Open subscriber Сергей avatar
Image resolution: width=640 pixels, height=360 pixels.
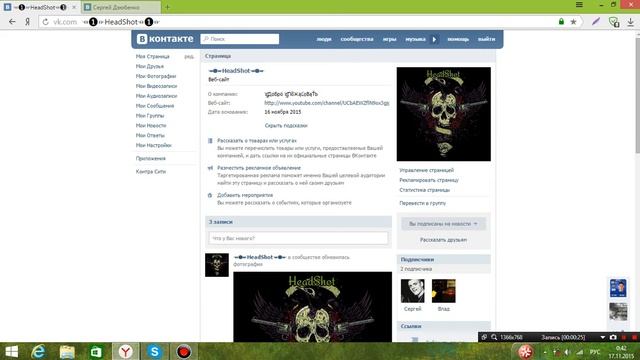413,291
